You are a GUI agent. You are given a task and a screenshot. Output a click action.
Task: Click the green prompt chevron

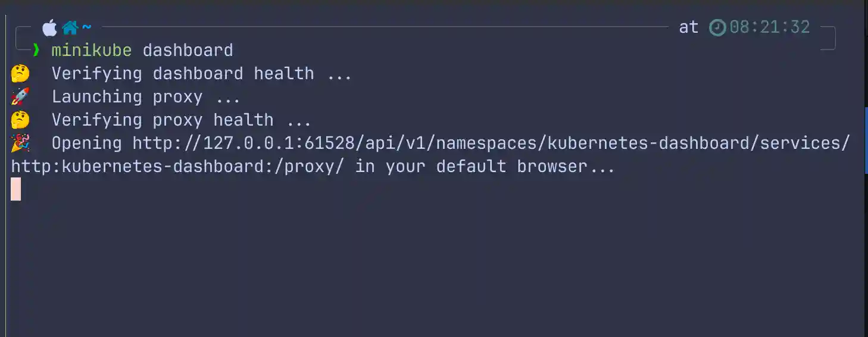click(36, 50)
